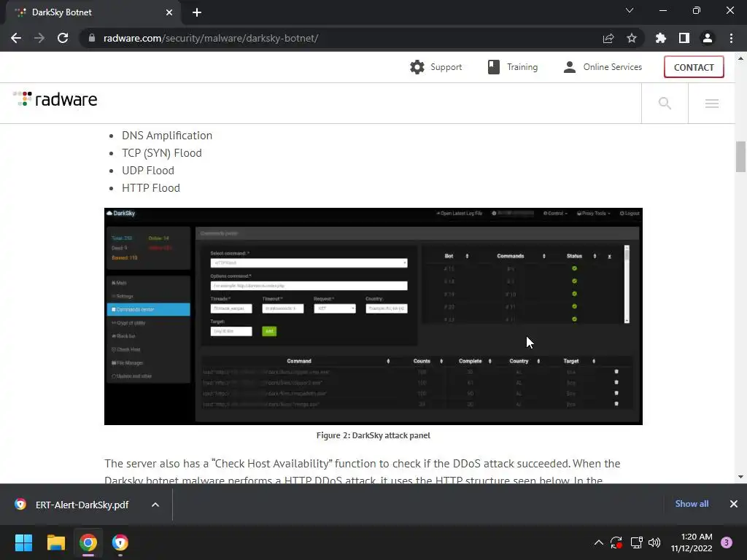Open the Windows Start menu
This screenshot has height=560, width=747.
pyautogui.click(x=23, y=542)
